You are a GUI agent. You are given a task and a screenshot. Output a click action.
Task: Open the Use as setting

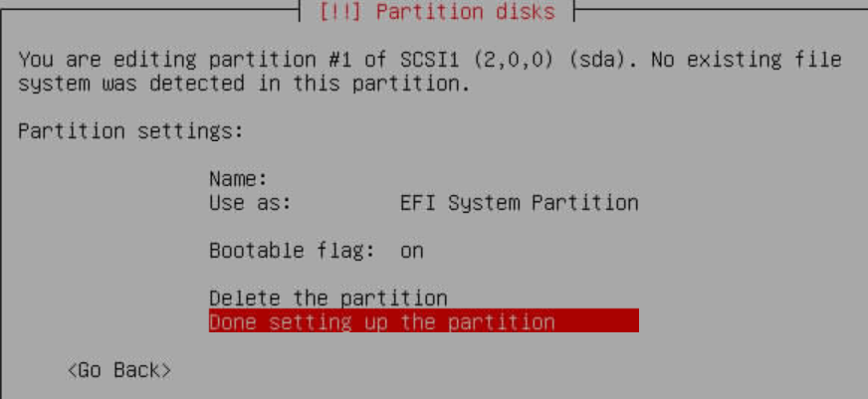pos(423,203)
